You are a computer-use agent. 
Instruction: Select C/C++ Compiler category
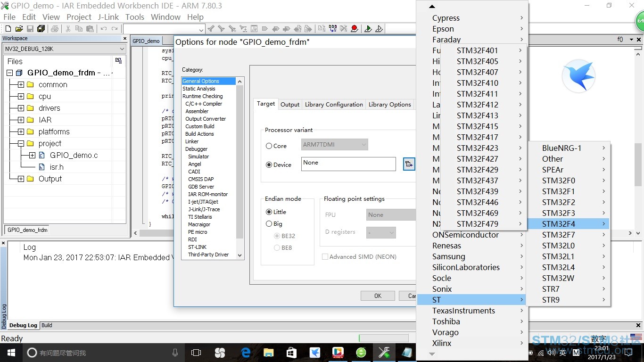204,104
